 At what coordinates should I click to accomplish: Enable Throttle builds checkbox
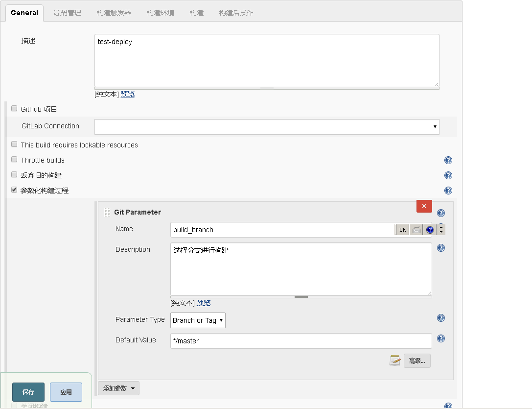[x=14, y=159]
